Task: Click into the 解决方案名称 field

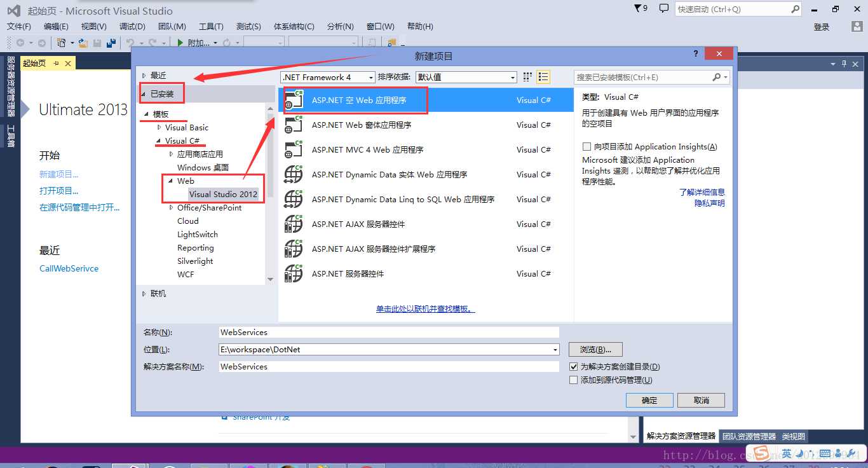Action: point(388,366)
